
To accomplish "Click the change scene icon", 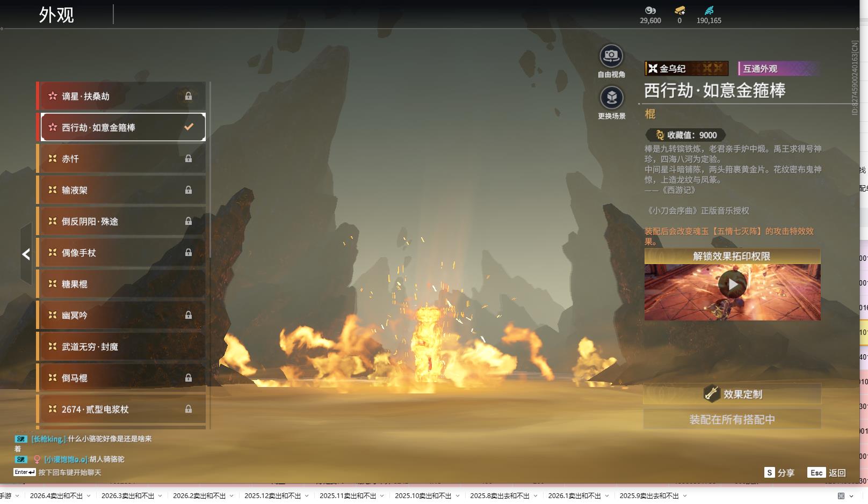I will (x=611, y=98).
